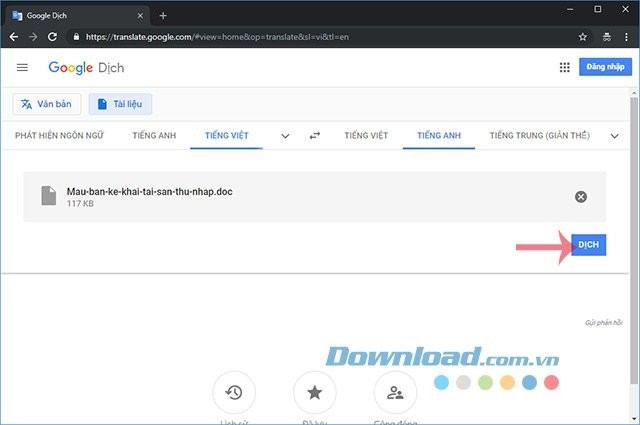Reload the Google Dịch page

(52, 37)
